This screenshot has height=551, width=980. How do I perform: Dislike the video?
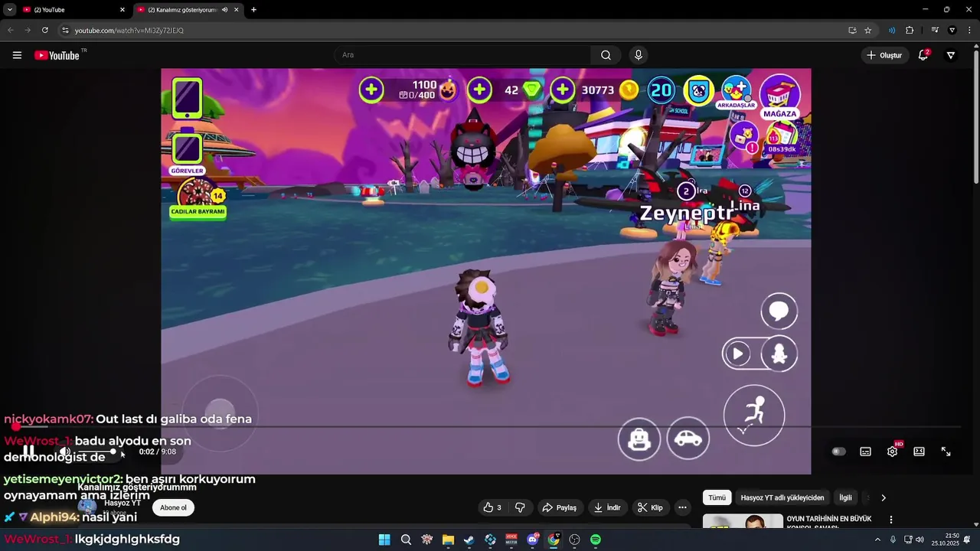pyautogui.click(x=520, y=507)
